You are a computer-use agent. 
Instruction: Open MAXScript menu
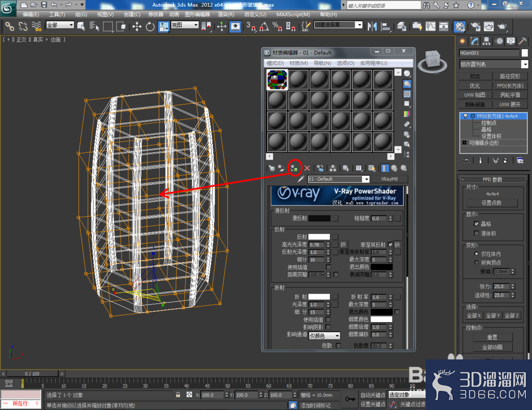click(293, 14)
